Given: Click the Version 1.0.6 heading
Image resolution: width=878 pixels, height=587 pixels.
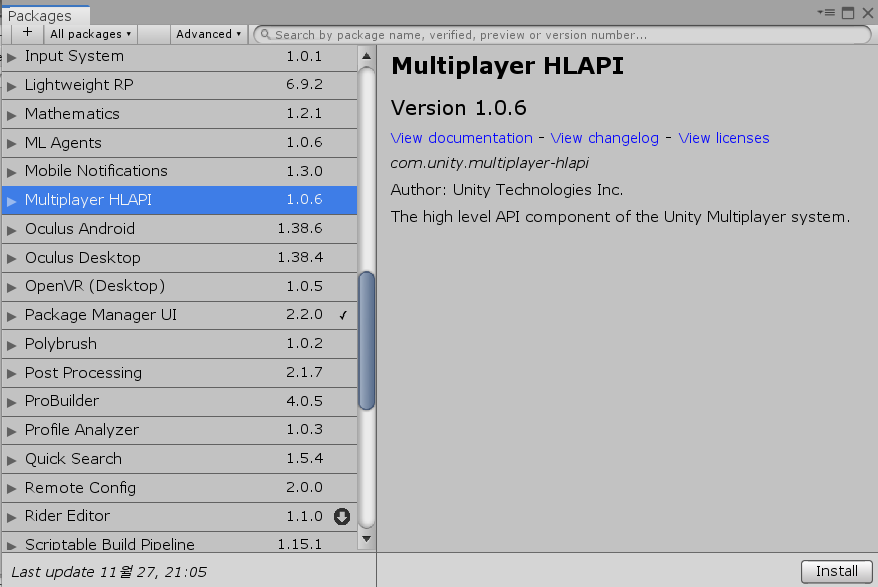Looking at the screenshot, I should [x=459, y=108].
